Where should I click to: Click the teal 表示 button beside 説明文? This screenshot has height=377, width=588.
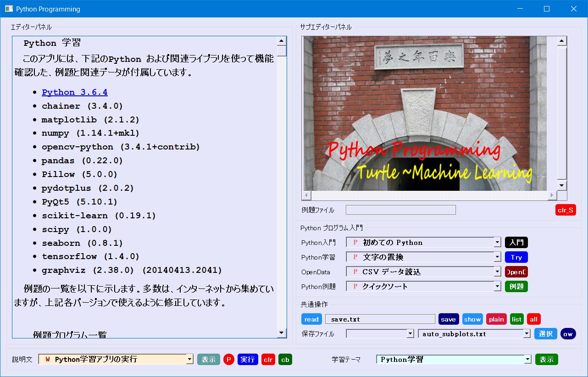tap(209, 359)
